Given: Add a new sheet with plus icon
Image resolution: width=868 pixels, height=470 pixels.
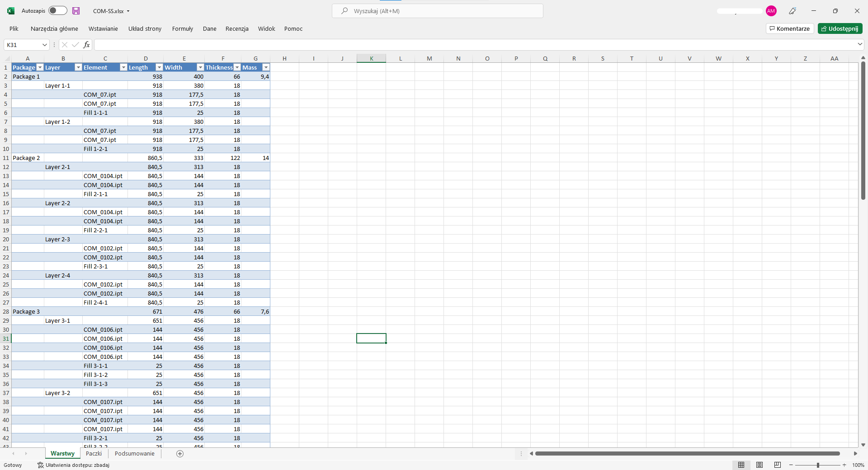Looking at the screenshot, I should click(180, 454).
